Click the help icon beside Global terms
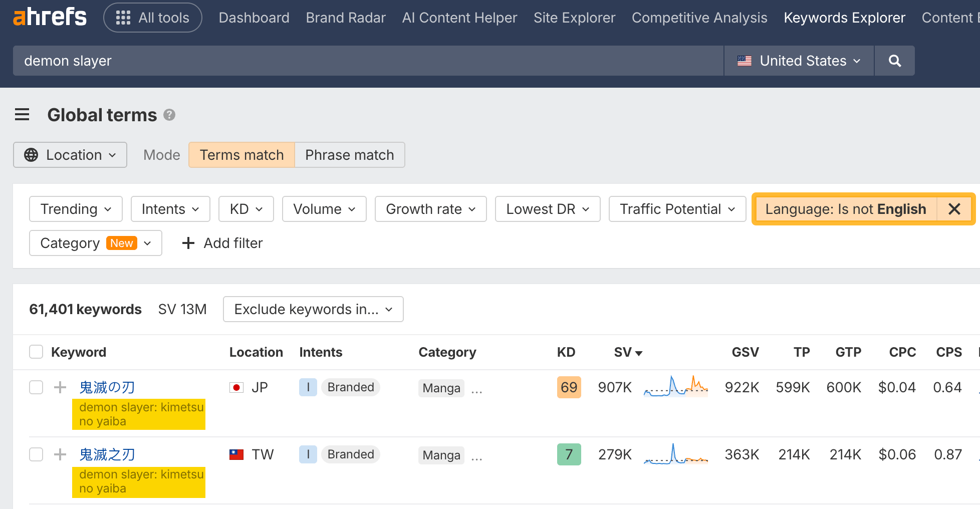 (169, 115)
